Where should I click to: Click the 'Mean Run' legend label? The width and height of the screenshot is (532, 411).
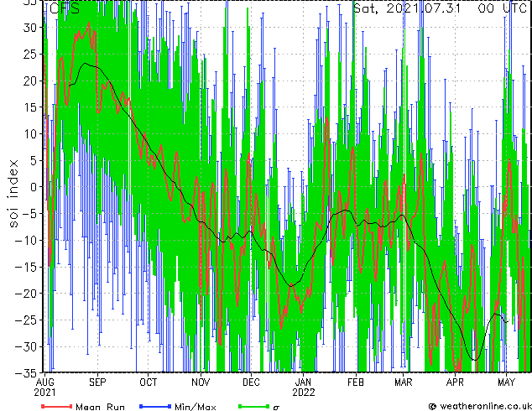click(101, 407)
